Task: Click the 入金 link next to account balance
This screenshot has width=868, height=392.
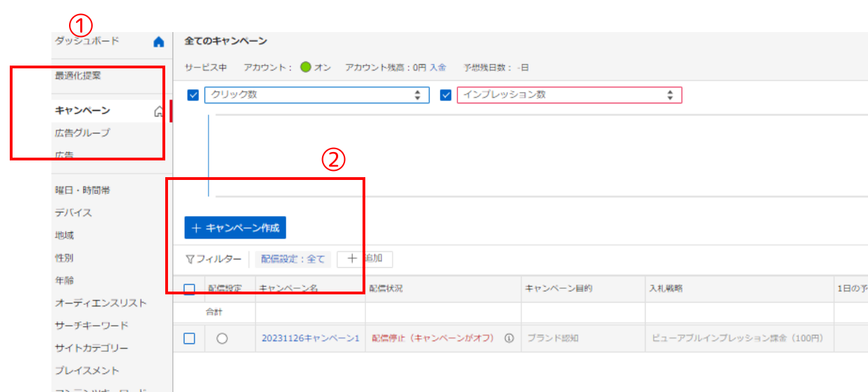Action: 437,68
